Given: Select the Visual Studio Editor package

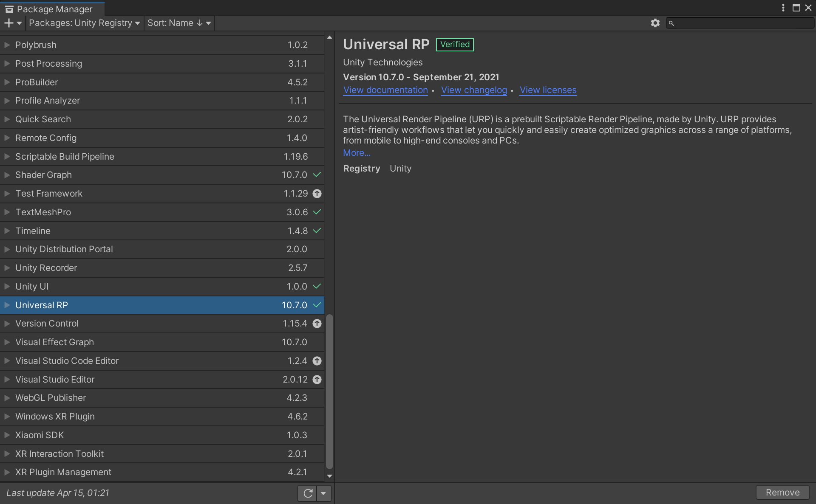Looking at the screenshot, I should (x=162, y=380).
